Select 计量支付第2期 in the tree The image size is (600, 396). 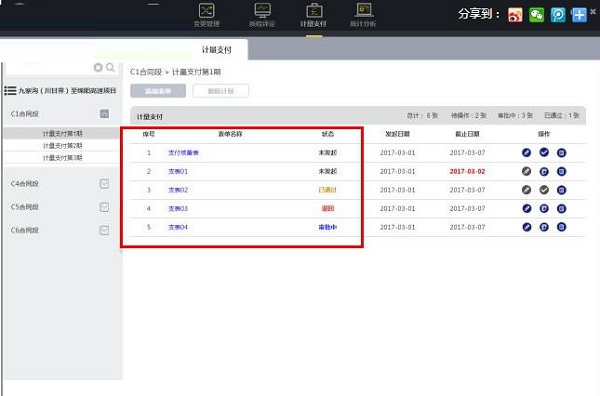62,146
